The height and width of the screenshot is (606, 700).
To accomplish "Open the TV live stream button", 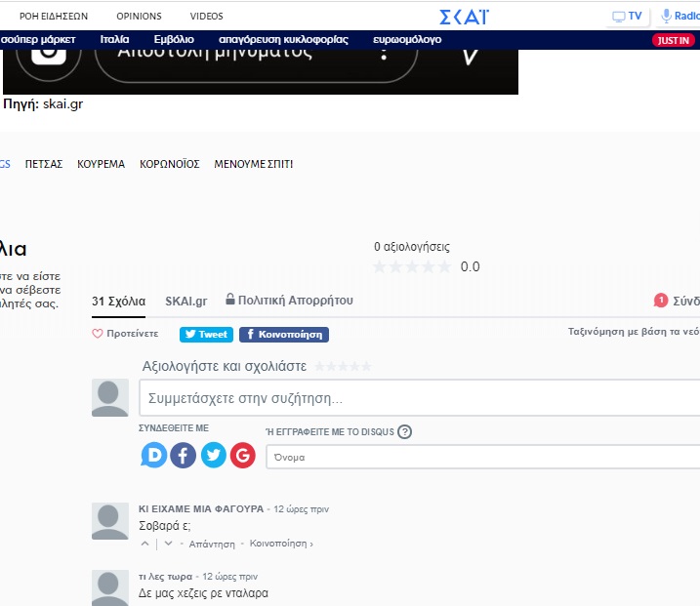I will (x=627, y=17).
